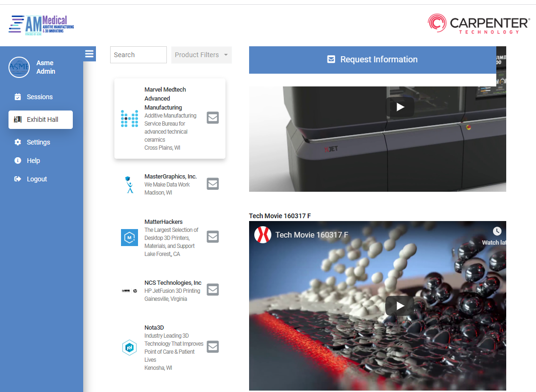Select the MasterGraphics, Inc. exhibitor name
The width and height of the screenshot is (536, 392).
[170, 177]
